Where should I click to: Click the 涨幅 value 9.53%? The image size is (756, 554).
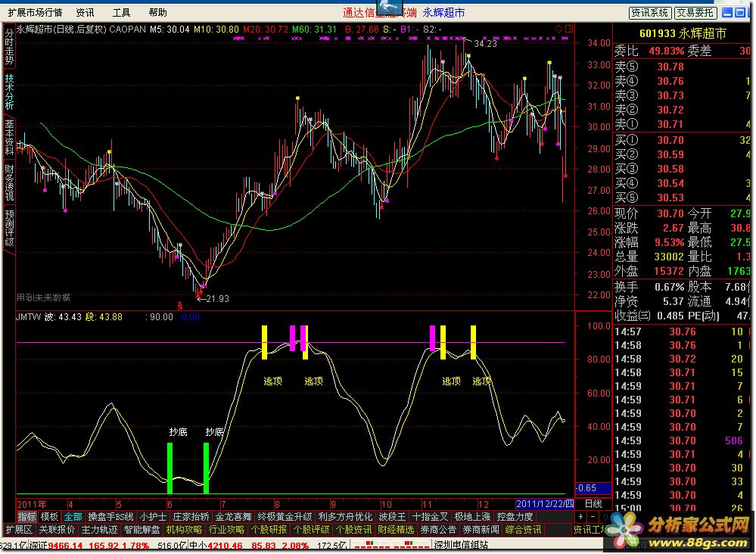(669, 241)
